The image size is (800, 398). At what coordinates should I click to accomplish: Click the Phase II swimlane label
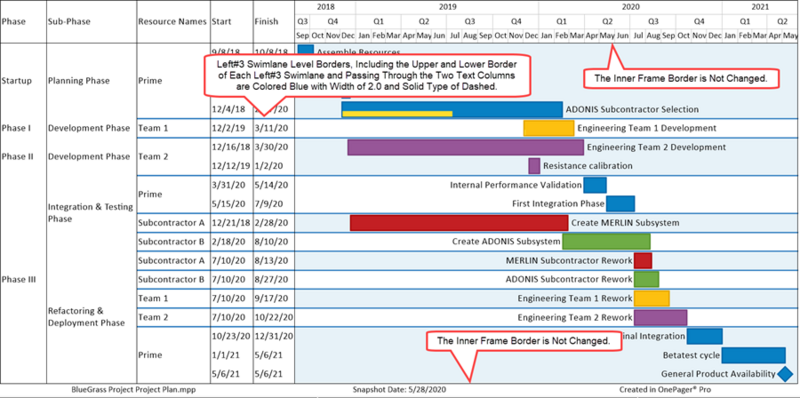pyautogui.click(x=17, y=157)
